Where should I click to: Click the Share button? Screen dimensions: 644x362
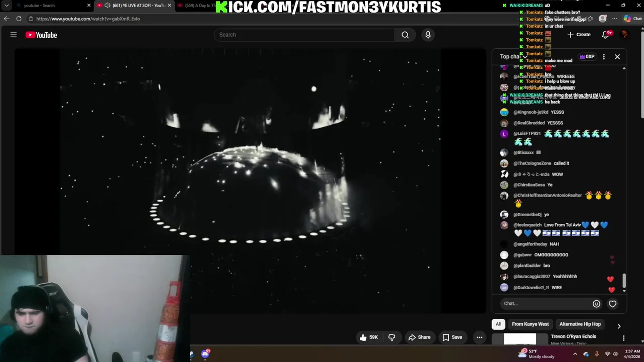pos(419,337)
